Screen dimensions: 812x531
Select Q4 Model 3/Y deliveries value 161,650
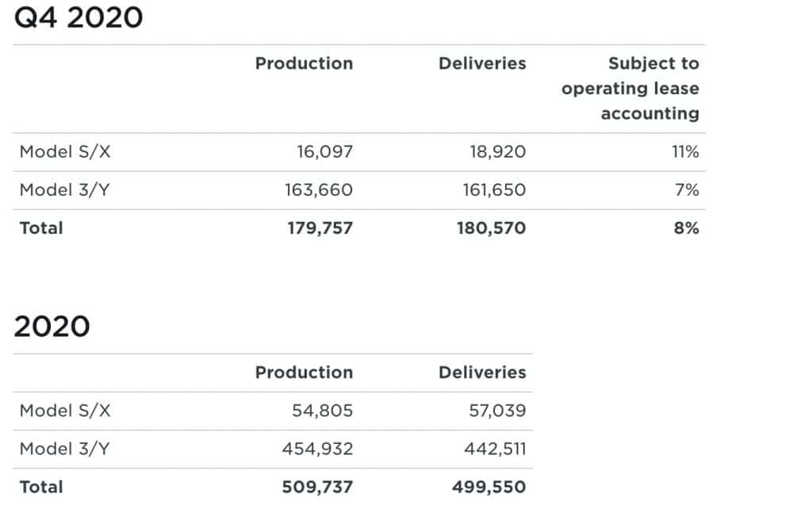494,190
